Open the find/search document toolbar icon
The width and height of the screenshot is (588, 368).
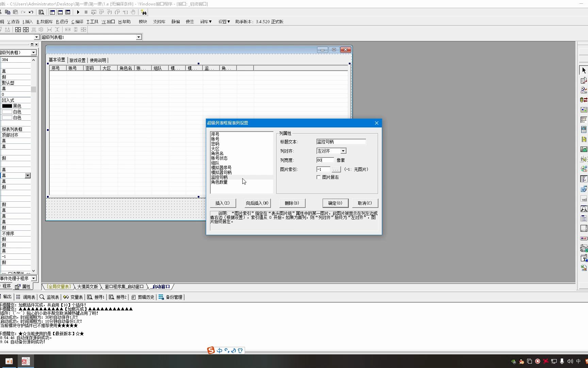(x=41, y=12)
